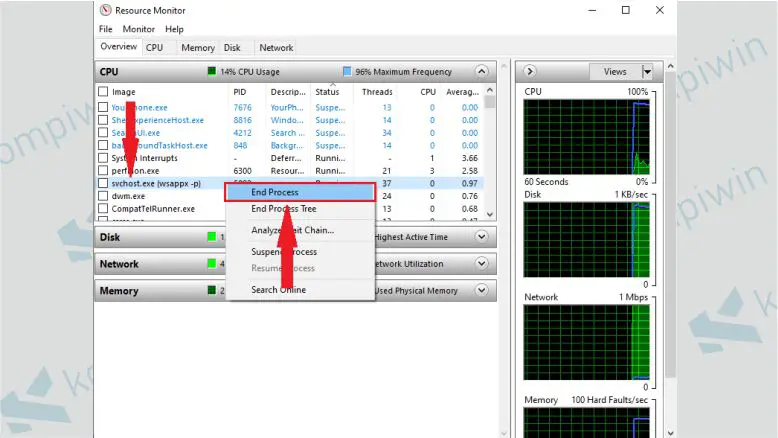Click the green Disk activity indicator square
This screenshot has height=438, width=778.
click(212, 237)
